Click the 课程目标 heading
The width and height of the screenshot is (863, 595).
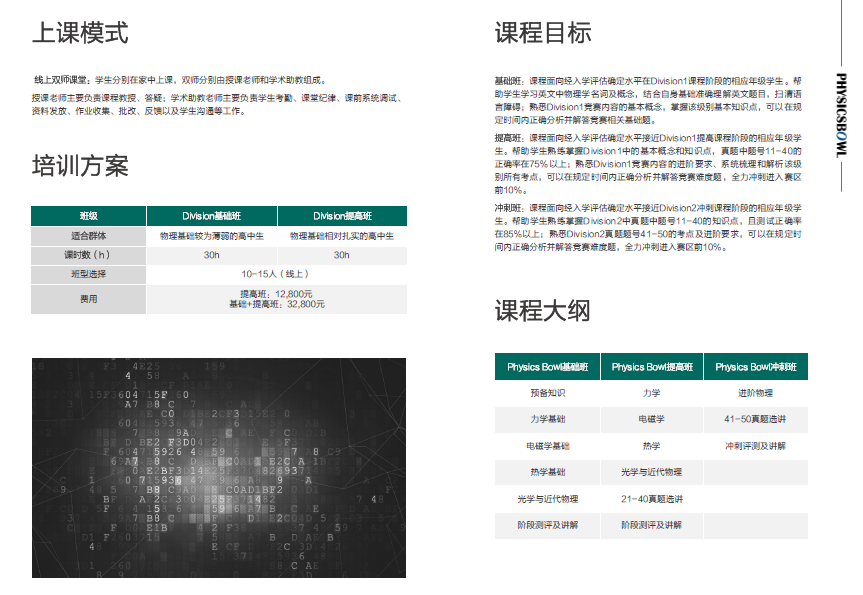click(543, 32)
